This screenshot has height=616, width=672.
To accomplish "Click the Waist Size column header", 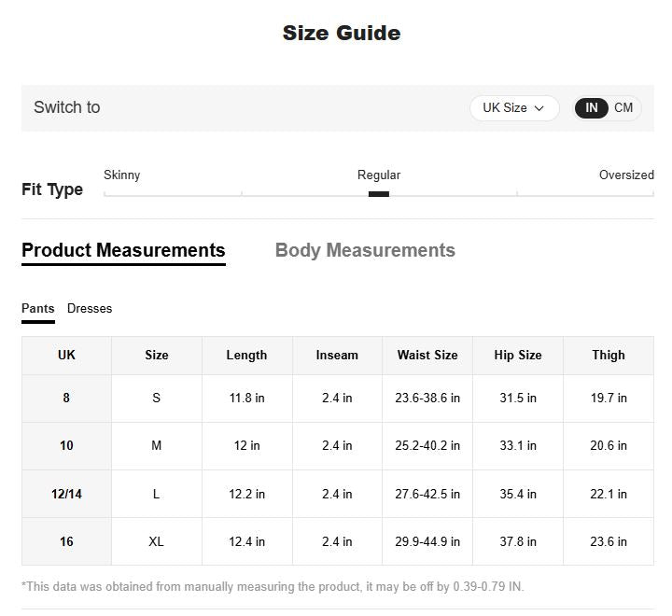I will [x=427, y=356].
